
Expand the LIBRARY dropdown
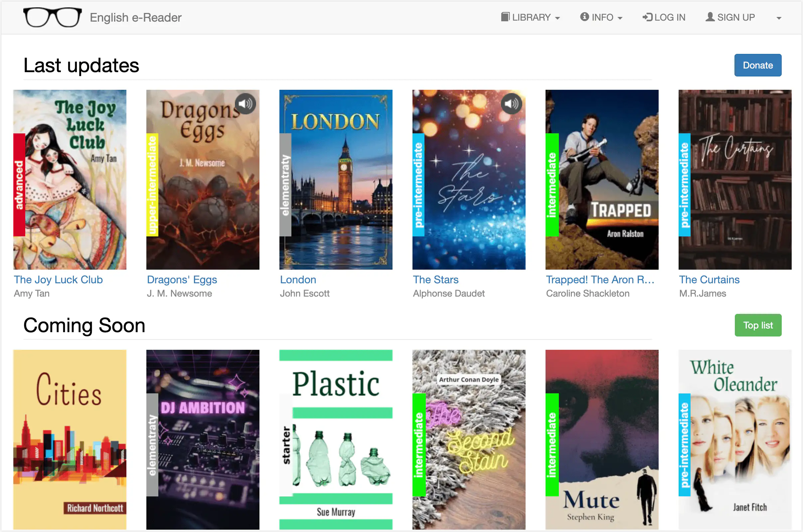point(531,17)
